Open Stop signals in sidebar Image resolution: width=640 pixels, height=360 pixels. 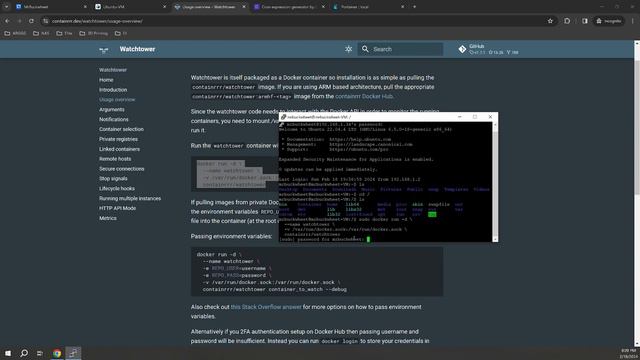coord(113,178)
